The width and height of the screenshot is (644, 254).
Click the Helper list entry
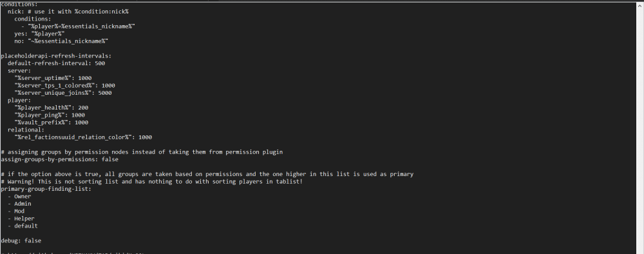21,219
